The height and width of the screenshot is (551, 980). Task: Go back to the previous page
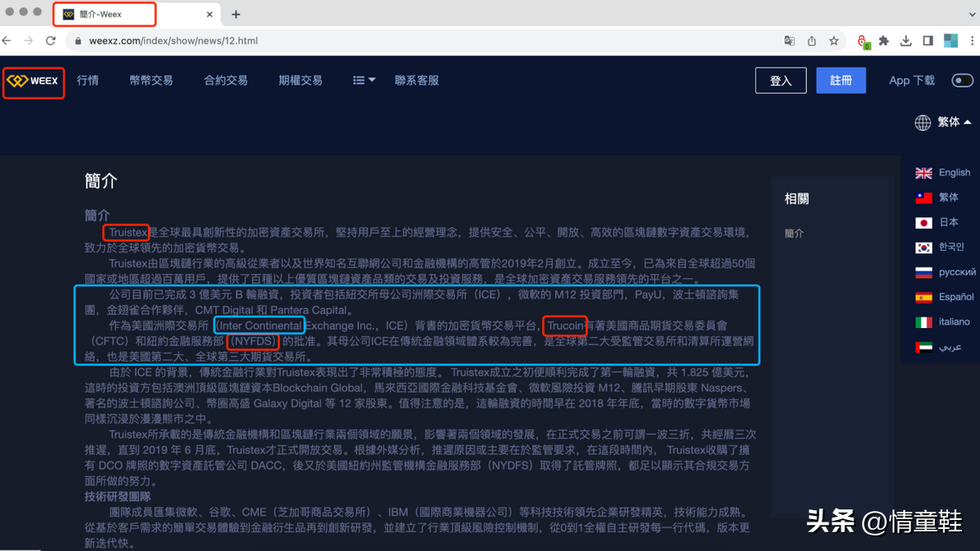[7, 40]
